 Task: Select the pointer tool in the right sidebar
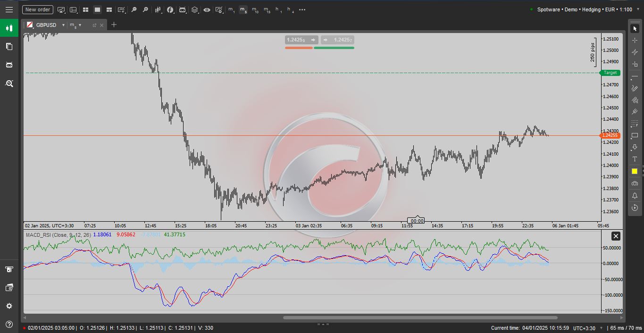coord(634,28)
